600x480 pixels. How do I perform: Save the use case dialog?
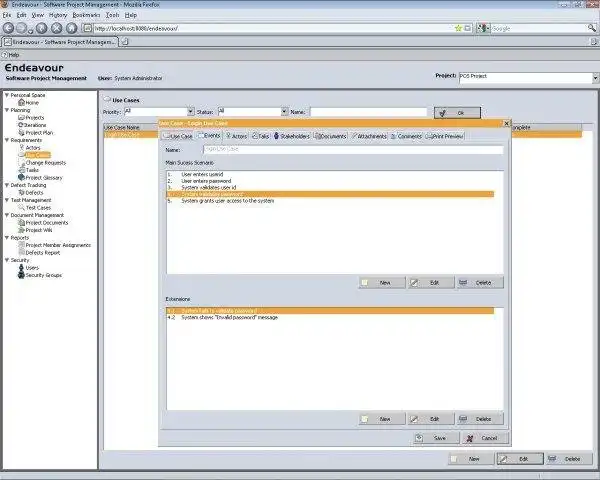click(436, 438)
